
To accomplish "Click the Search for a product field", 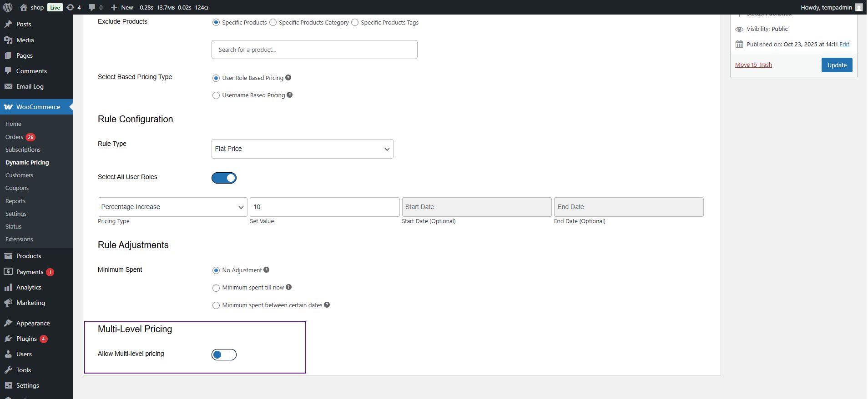I will (x=314, y=50).
